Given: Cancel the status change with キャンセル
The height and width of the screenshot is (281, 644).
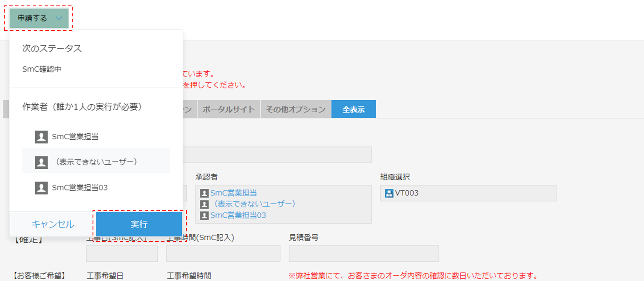Looking at the screenshot, I should [x=53, y=224].
